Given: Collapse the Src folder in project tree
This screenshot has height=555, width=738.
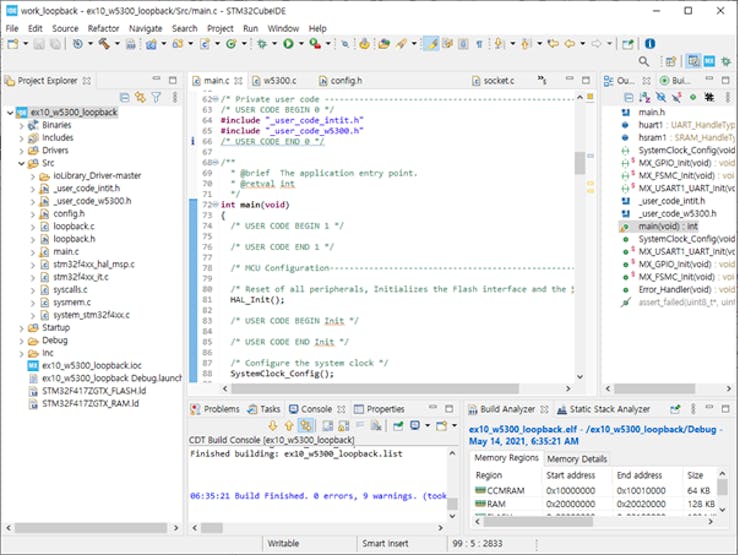Looking at the screenshot, I should [22, 163].
